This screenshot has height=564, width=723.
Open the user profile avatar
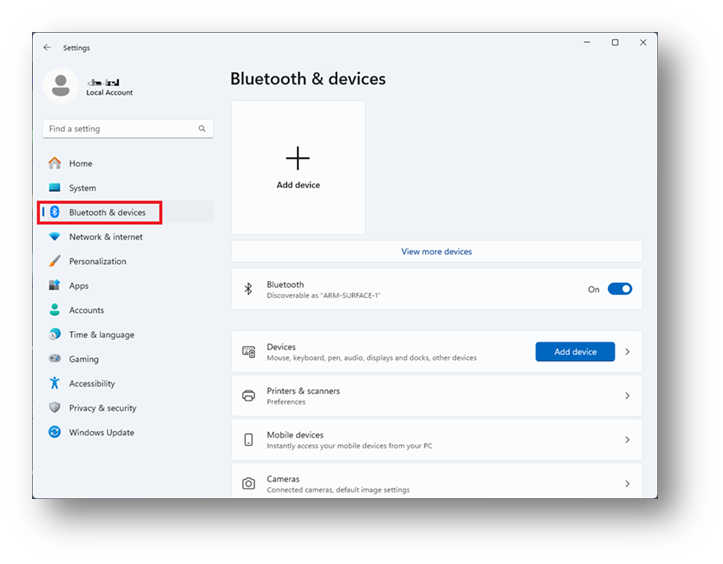click(61, 86)
